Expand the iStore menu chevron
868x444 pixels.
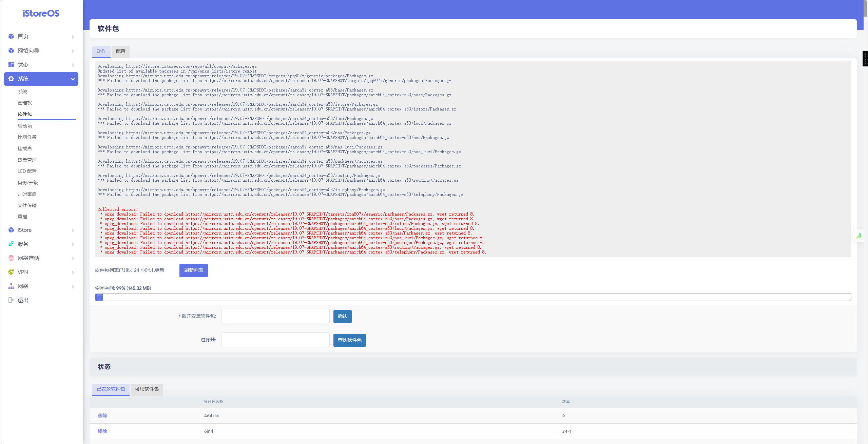click(x=73, y=230)
